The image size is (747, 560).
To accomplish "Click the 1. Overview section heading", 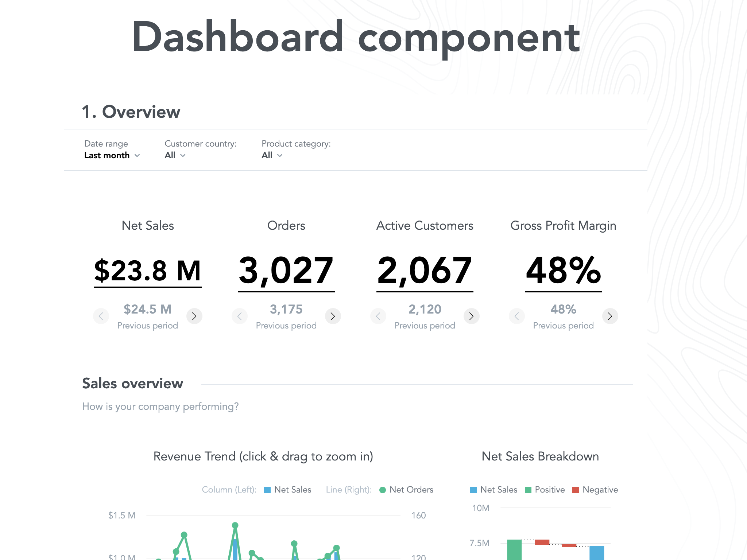I will 131,112.
